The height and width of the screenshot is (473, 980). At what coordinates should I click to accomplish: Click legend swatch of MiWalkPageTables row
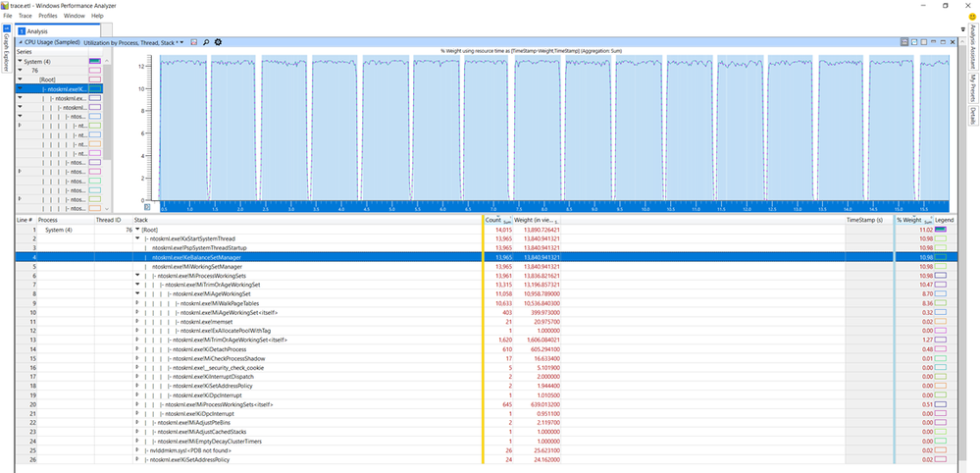(941, 303)
